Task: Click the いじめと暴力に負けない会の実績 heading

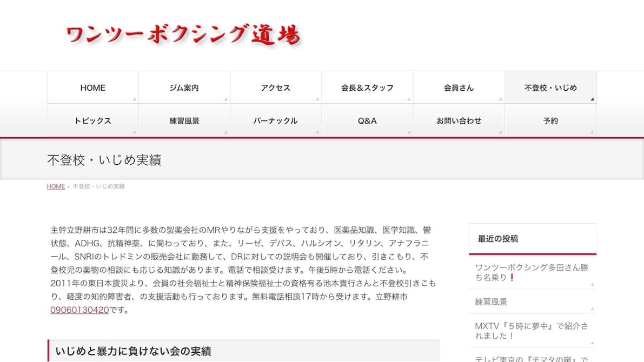Action: coord(133,351)
